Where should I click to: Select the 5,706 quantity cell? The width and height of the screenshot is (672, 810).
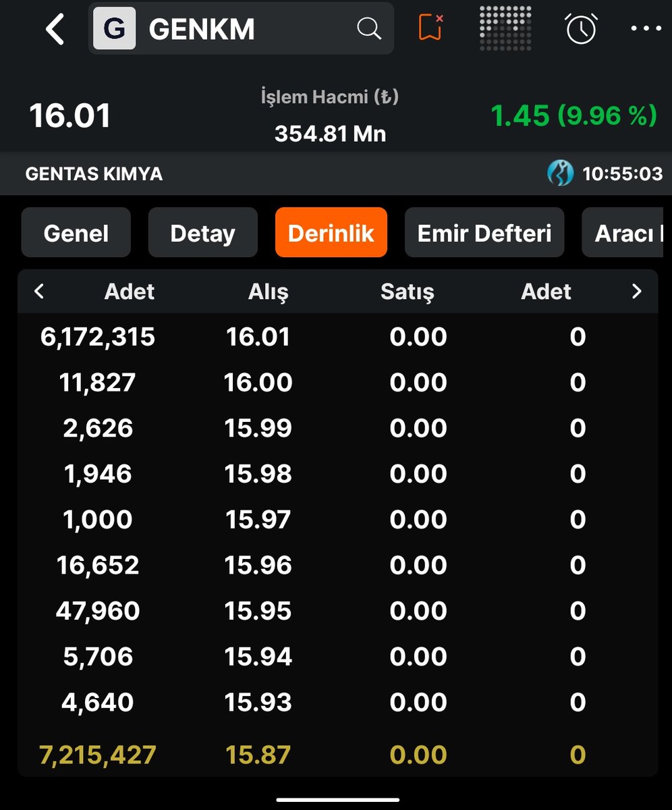point(98,657)
